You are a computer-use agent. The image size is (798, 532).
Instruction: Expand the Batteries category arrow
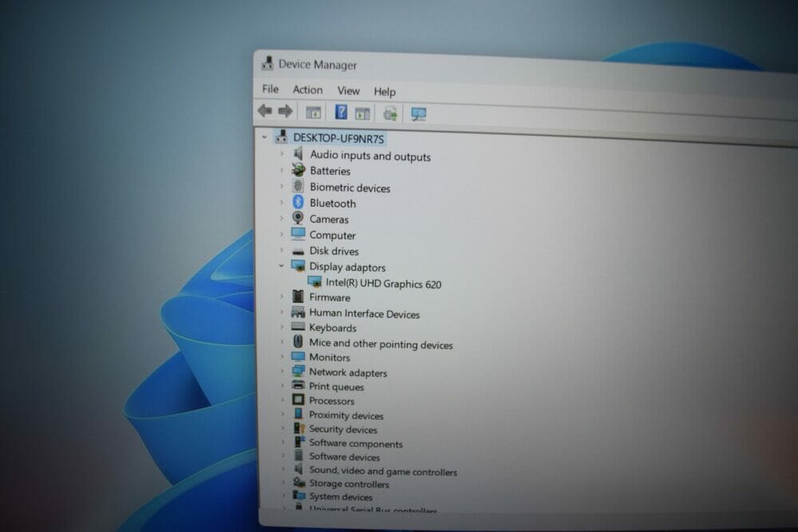click(282, 169)
